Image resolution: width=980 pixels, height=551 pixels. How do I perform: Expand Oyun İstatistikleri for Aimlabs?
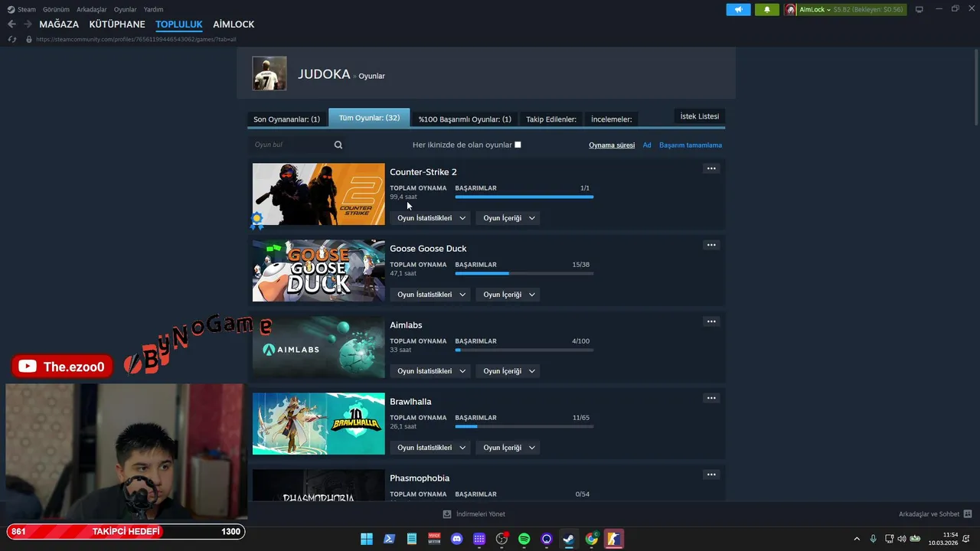point(431,371)
